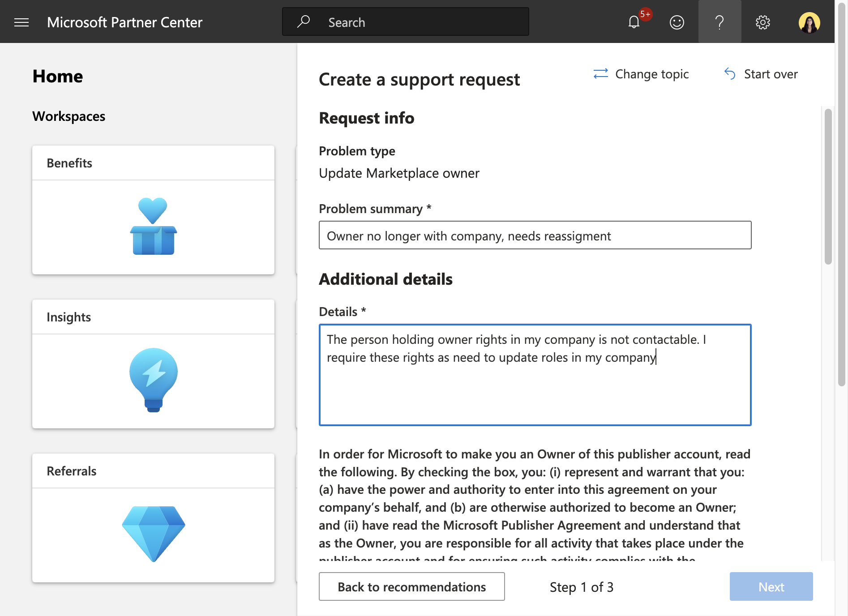
Task: Open the Benefits workspace card header
Action: coord(154,163)
